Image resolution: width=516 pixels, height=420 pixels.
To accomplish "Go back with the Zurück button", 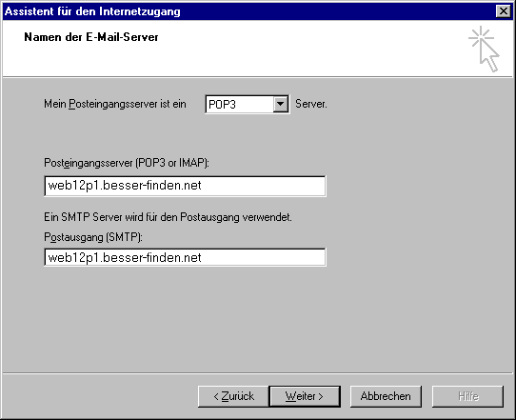I will pos(233,396).
